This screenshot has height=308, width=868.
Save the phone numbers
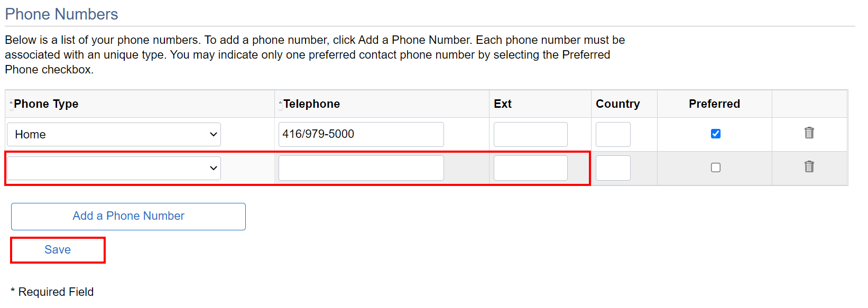(x=58, y=250)
